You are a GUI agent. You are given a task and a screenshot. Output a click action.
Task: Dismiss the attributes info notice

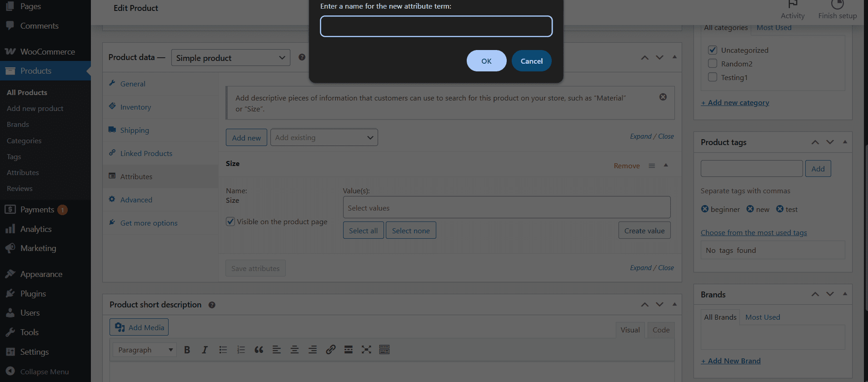click(x=663, y=97)
